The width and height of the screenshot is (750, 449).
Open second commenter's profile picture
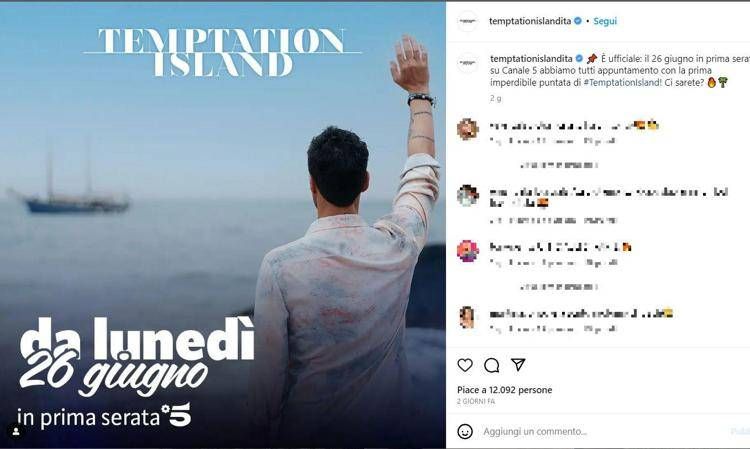(x=467, y=195)
